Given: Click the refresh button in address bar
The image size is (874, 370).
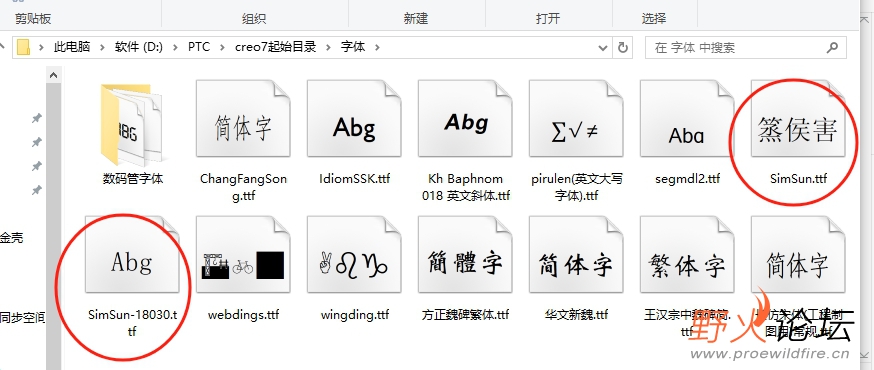Looking at the screenshot, I should point(623,47).
